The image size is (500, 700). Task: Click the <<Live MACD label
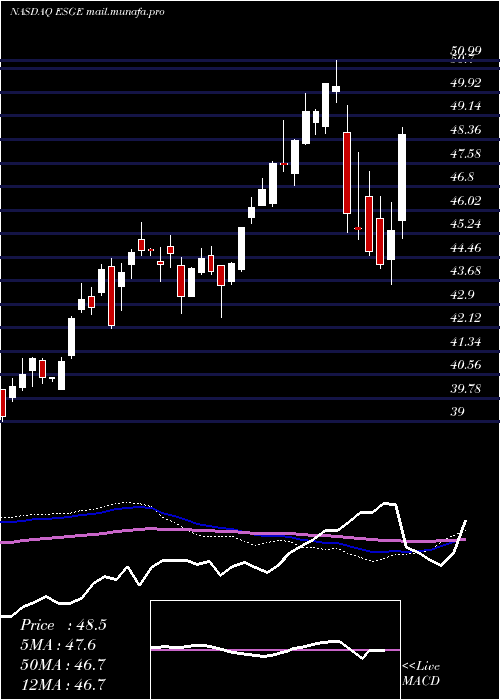coord(421,673)
